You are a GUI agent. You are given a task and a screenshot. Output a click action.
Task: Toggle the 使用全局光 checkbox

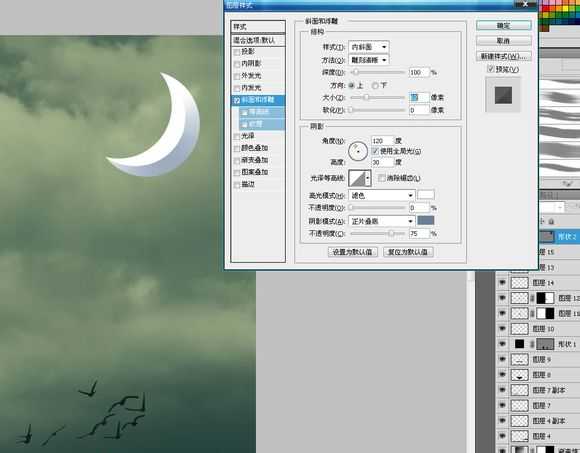point(375,151)
